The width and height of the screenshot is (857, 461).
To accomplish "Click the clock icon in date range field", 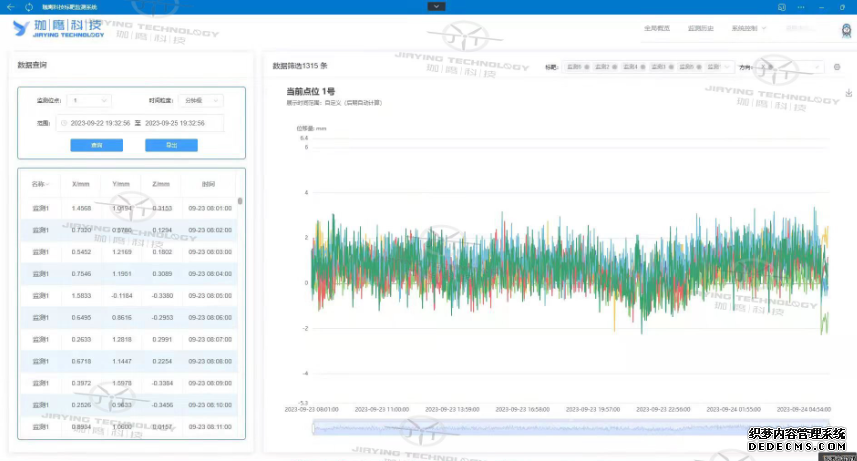I will click(64, 123).
